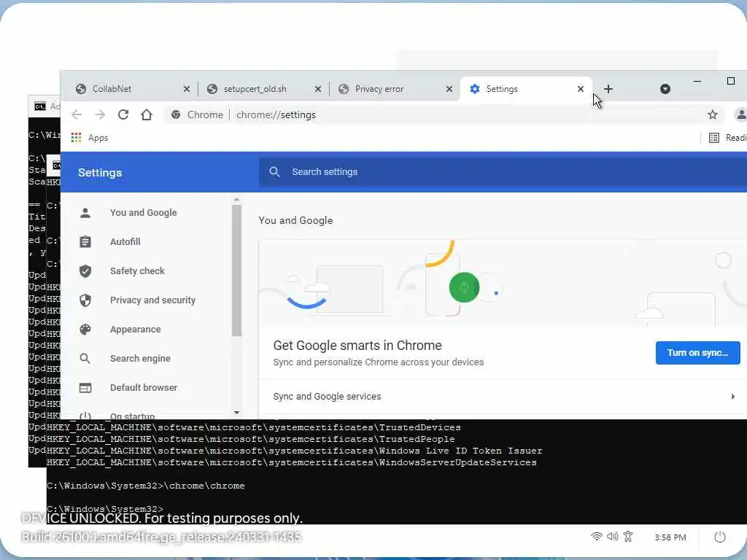Close the setupcert_old.sh tab
This screenshot has height=560, width=747.
tap(318, 89)
